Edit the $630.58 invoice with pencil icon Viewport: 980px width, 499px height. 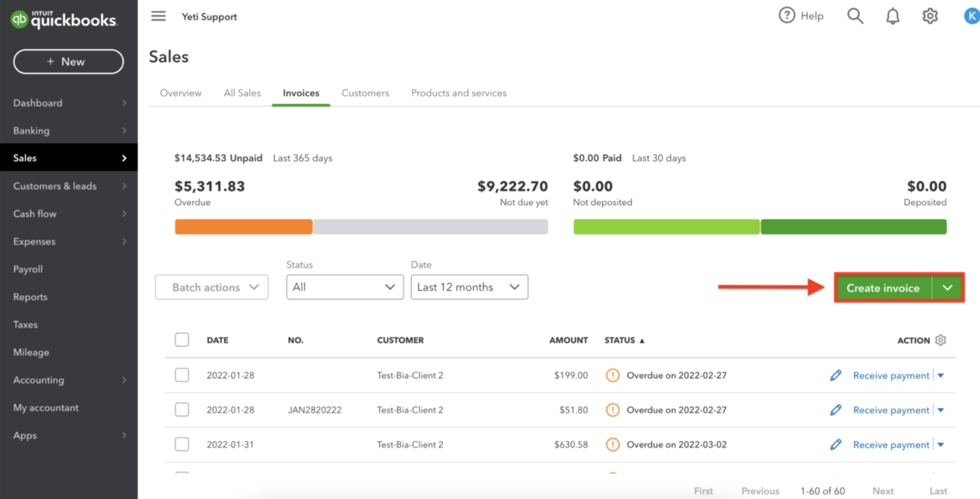tap(836, 444)
